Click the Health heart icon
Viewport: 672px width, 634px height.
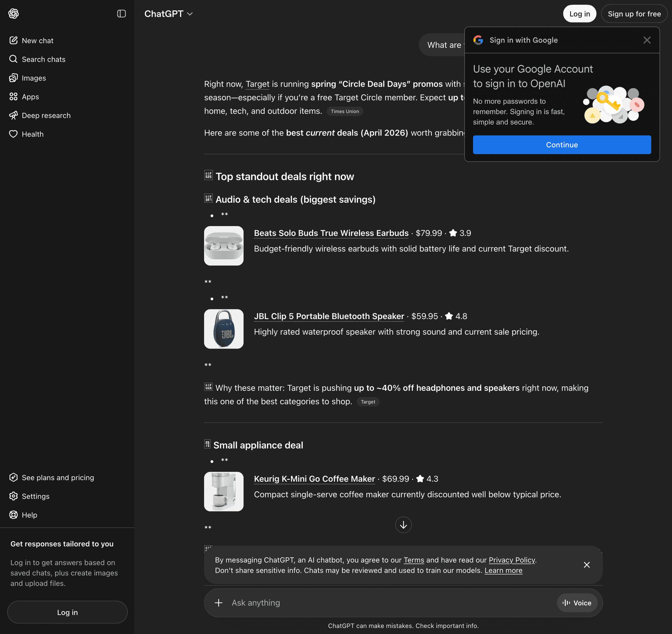pyautogui.click(x=14, y=134)
